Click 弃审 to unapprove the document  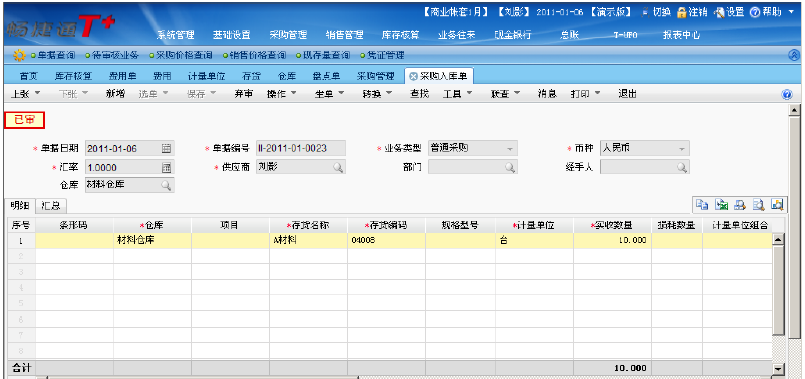pyautogui.click(x=243, y=94)
